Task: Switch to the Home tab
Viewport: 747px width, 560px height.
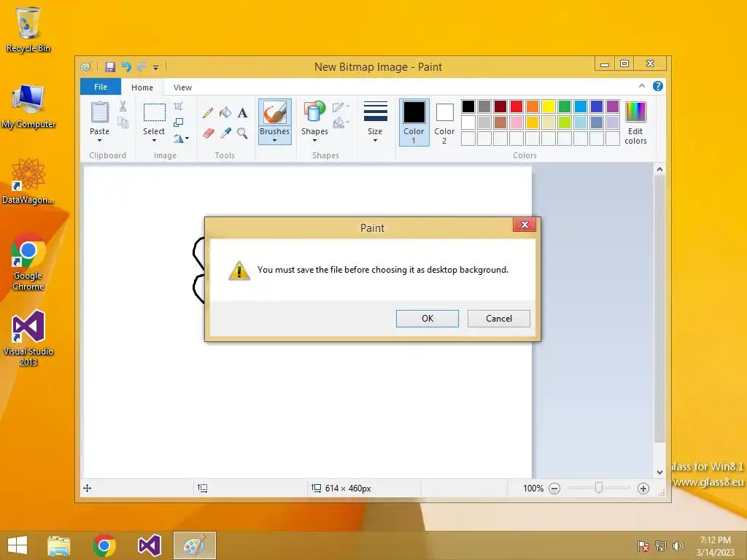Action: pyautogui.click(x=142, y=87)
